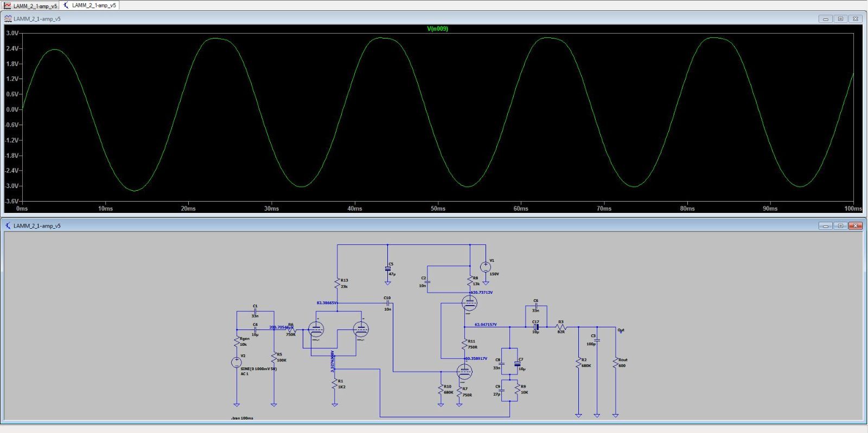Select the R8 13k resistor symbol
The height and width of the screenshot is (433, 868).
coord(470,281)
